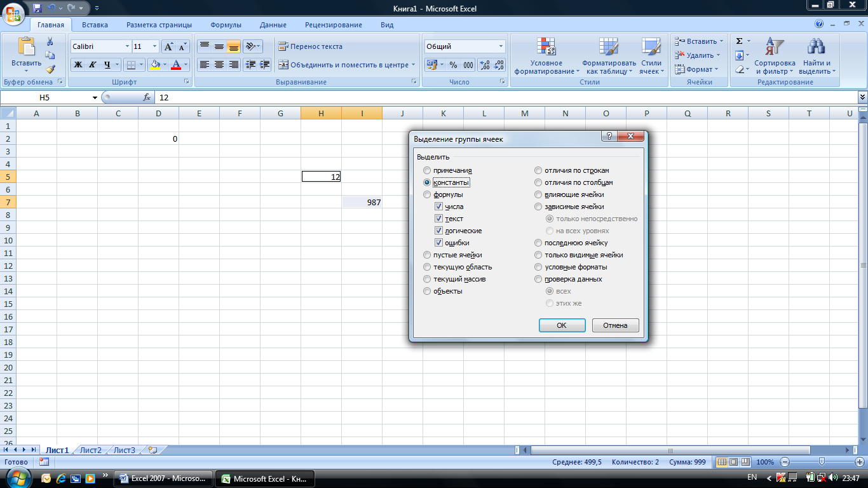The height and width of the screenshot is (488, 868).
Task: Click the Формат cells button
Action: coord(696,69)
